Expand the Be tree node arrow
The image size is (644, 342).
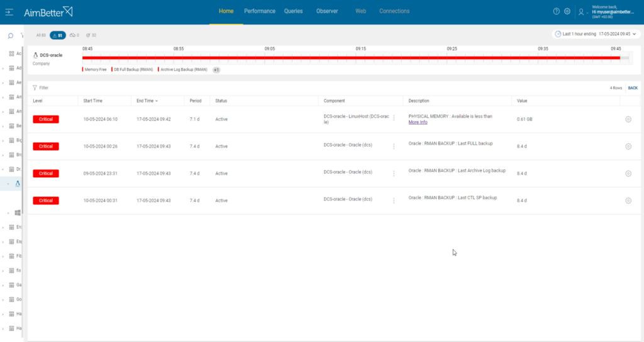point(3,126)
